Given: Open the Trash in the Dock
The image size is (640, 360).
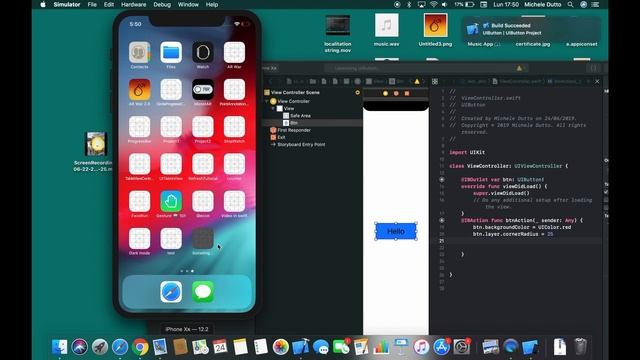Looking at the screenshot, I should pos(580,347).
